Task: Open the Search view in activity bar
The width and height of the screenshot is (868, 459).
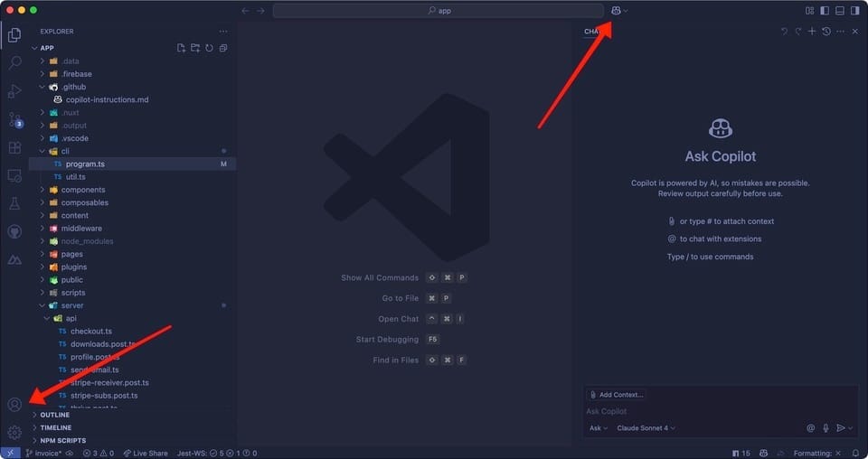Action: [x=14, y=63]
